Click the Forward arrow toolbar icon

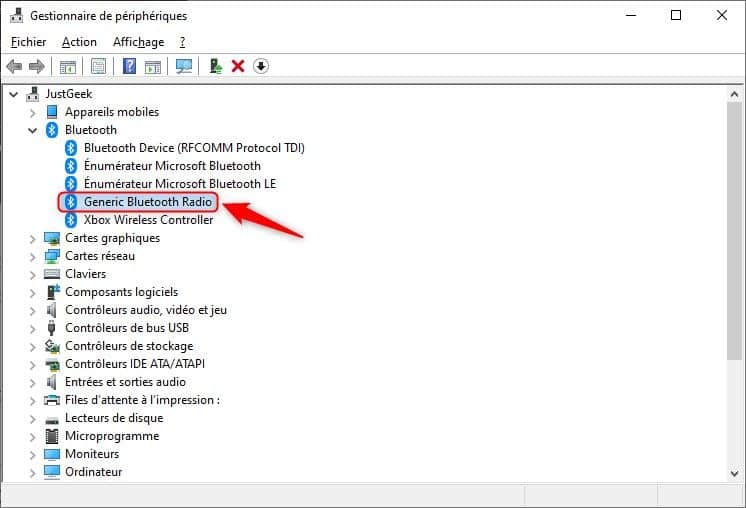(x=37, y=66)
